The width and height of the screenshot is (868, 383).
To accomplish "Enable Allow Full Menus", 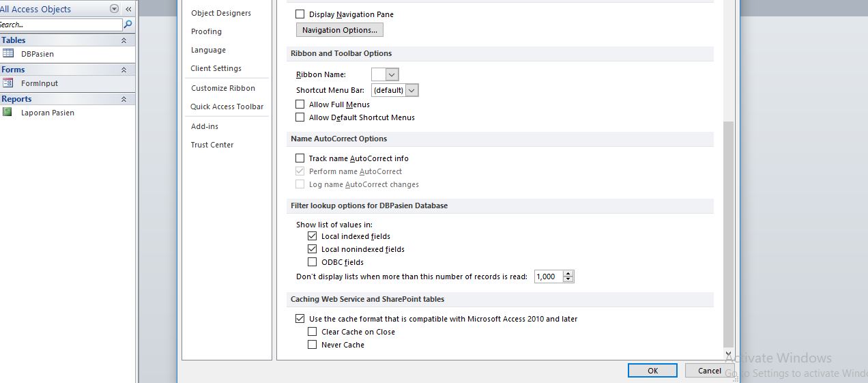I will 300,104.
